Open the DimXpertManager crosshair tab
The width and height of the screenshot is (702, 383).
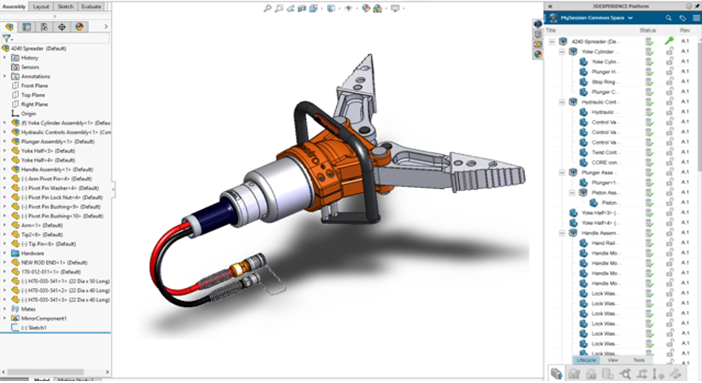pos(62,27)
